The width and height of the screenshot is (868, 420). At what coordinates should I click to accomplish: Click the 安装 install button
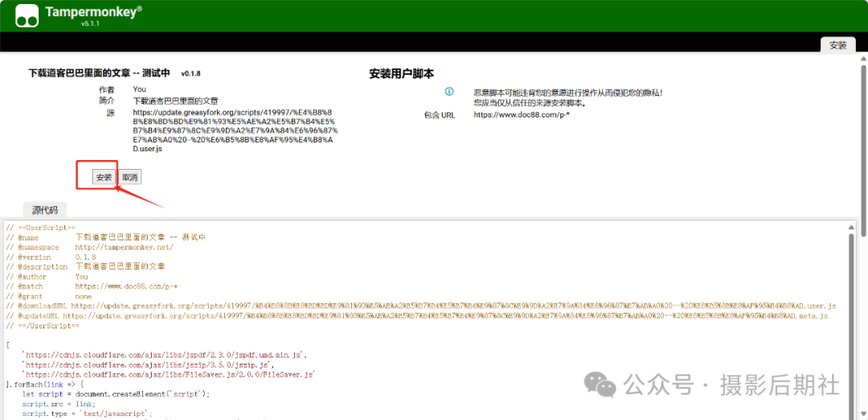pyautogui.click(x=104, y=177)
